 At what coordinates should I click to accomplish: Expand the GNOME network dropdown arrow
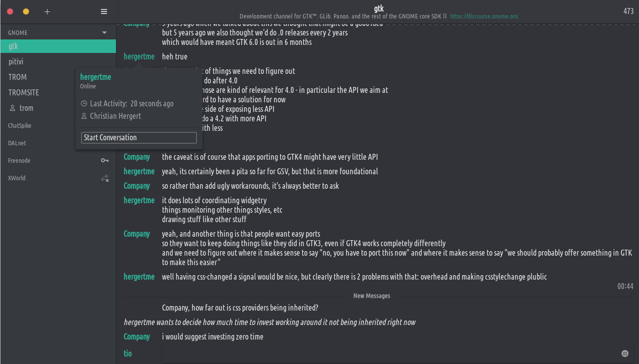[x=104, y=33]
